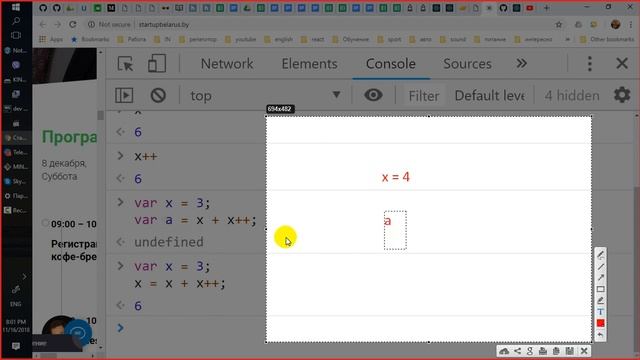Open the Windows Start menu
The height and width of the screenshot is (360, 640).
[16, 7]
